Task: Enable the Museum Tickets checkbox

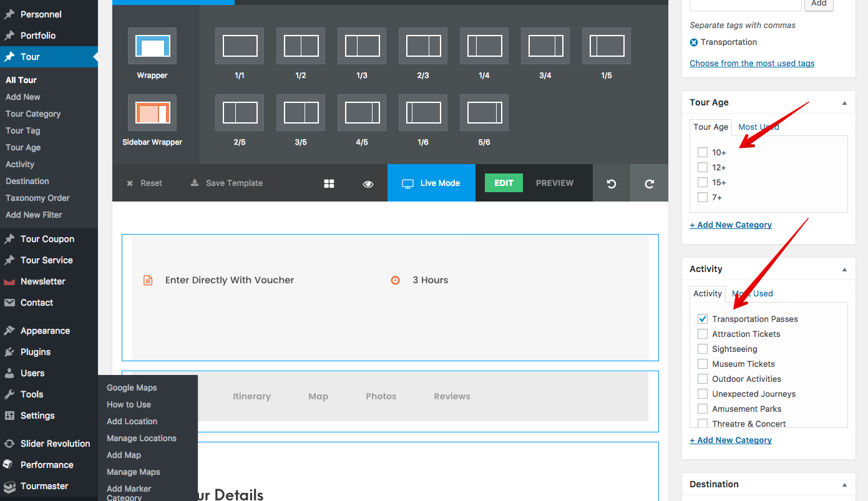Action: [x=703, y=364]
